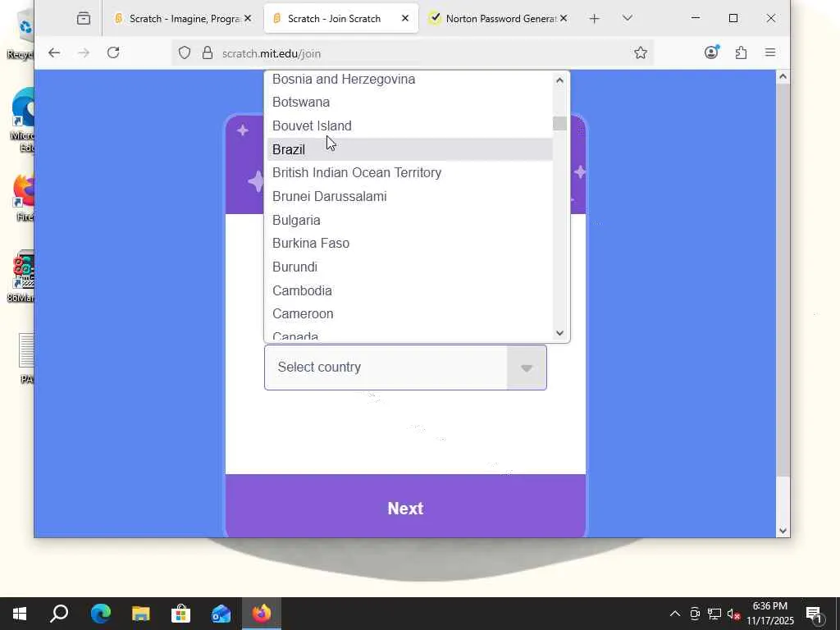
Task: Choose Cambodia from the dropdown
Action: pos(410,290)
